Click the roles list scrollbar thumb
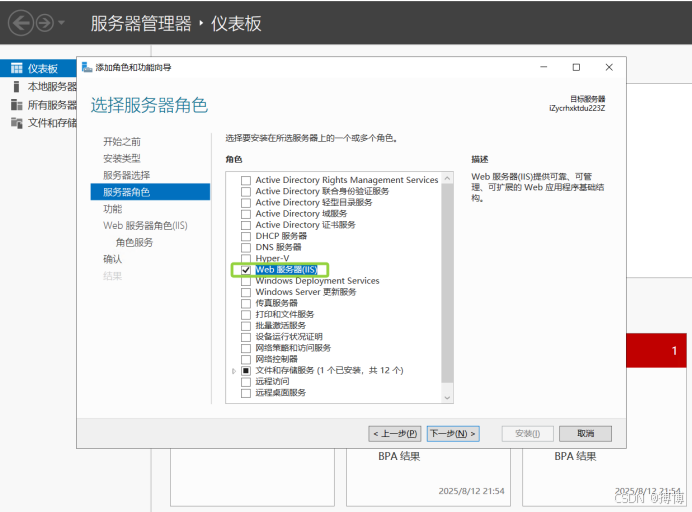692x512 pixels. click(x=447, y=283)
